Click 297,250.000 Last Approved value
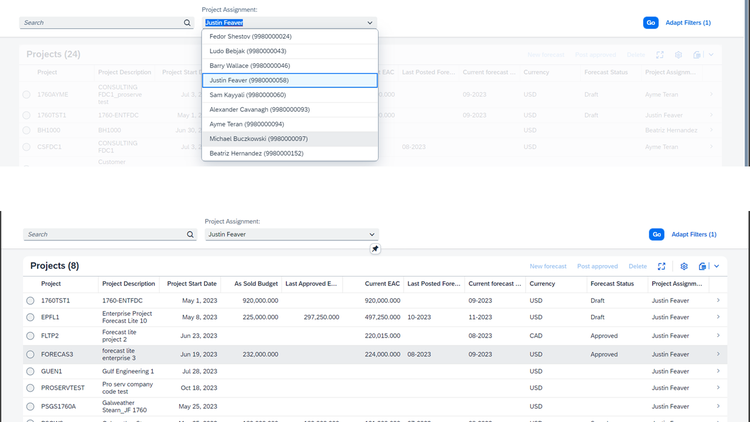The image size is (750, 422). click(321, 317)
